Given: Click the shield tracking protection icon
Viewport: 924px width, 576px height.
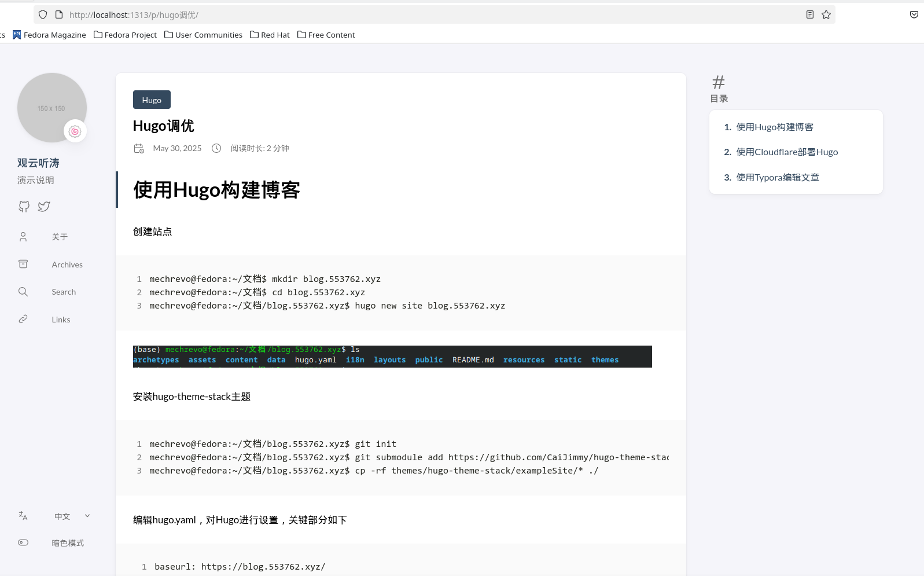Looking at the screenshot, I should coord(43,14).
